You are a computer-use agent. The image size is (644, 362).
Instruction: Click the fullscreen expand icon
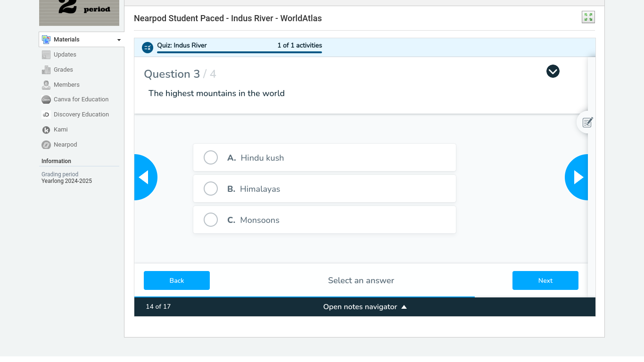(588, 16)
